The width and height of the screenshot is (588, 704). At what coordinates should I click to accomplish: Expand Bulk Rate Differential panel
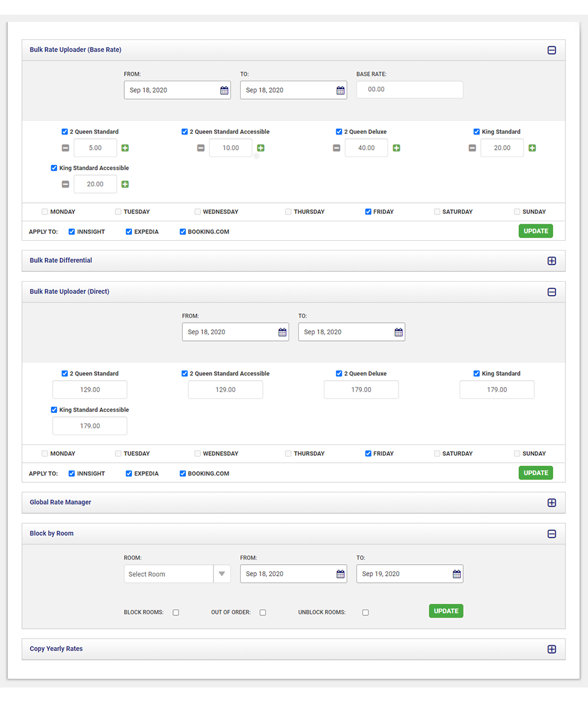pos(552,261)
